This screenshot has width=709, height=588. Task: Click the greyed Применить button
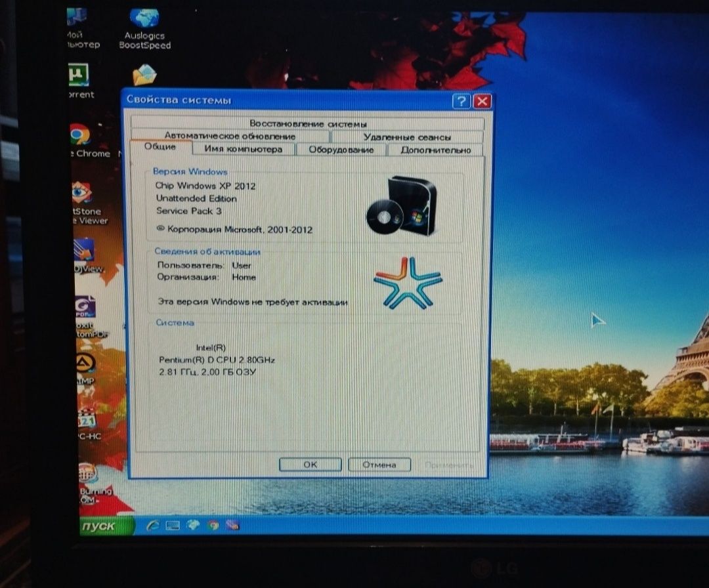pyautogui.click(x=449, y=465)
